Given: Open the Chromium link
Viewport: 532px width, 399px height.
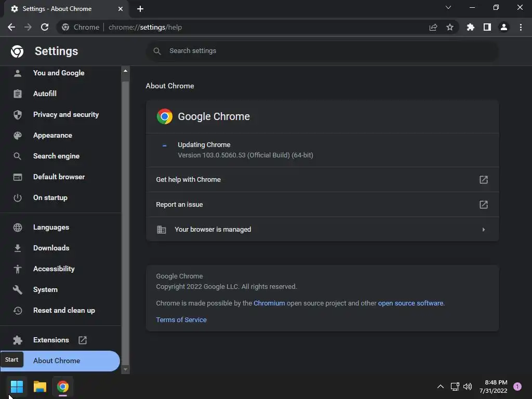Looking at the screenshot, I should click(x=269, y=303).
